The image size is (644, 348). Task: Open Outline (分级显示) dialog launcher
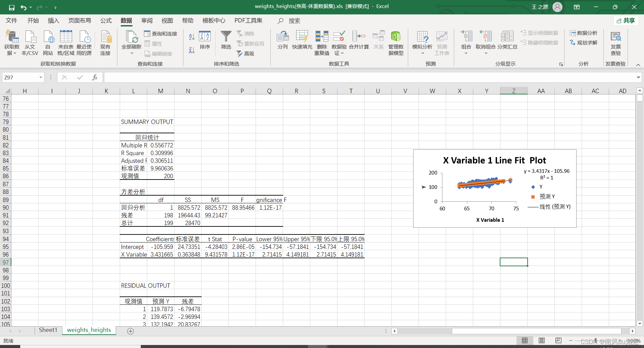(561, 64)
